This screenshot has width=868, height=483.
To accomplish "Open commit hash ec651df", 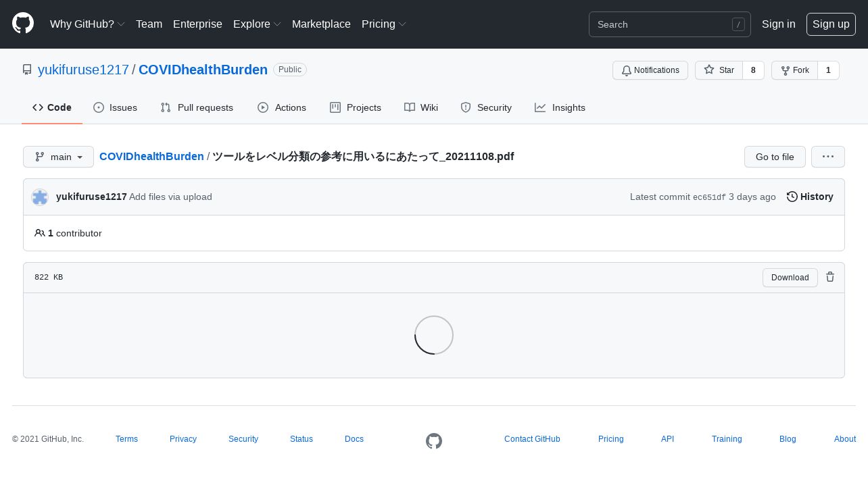I will point(709,197).
